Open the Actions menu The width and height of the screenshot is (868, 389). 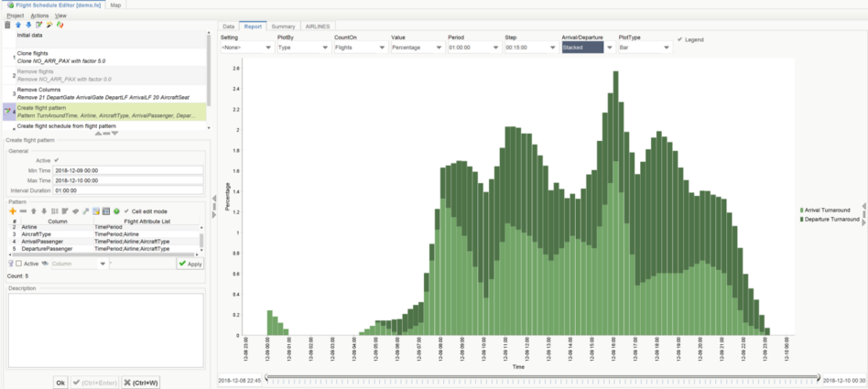click(39, 16)
